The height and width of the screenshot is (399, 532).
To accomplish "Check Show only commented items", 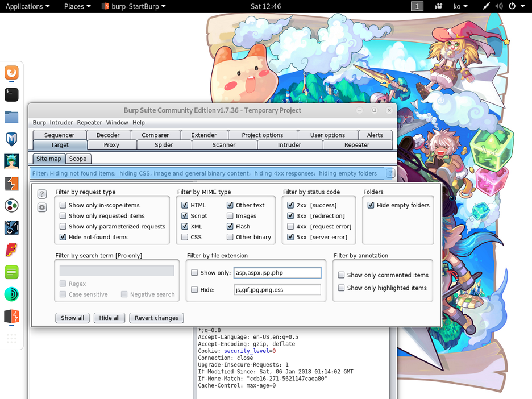I will pyautogui.click(x=342, y=275).
